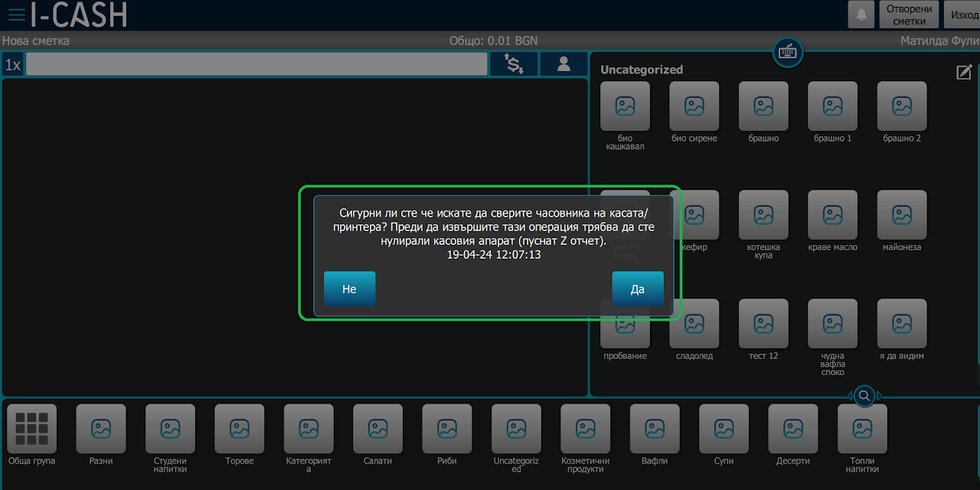Click the edit pencil icon for products
The height and width of the screenshot is (490, 980).
click(x=964, y=72)
